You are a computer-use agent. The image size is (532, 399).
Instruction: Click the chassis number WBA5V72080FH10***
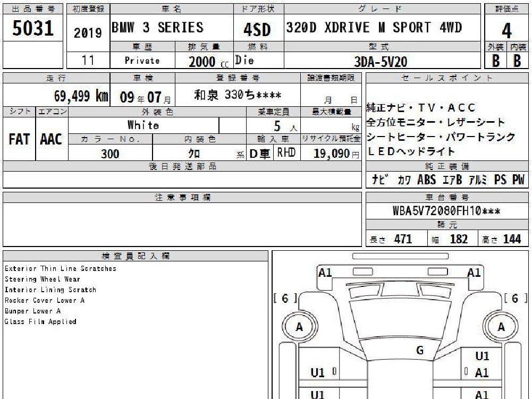tap(446, 211)
